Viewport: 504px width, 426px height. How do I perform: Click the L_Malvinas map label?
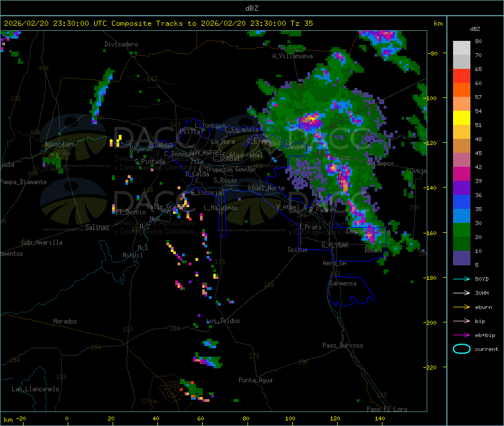coord(221,208)
